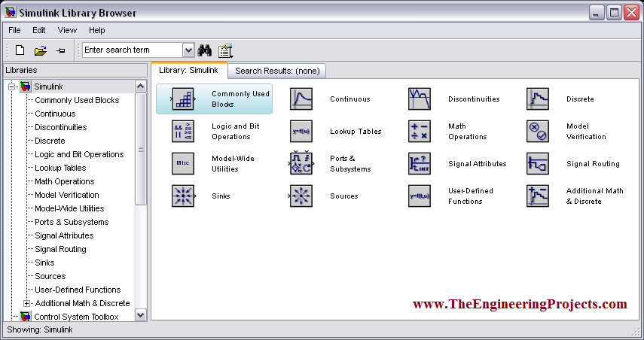Open the Sinks library icon

pos(183,196)
